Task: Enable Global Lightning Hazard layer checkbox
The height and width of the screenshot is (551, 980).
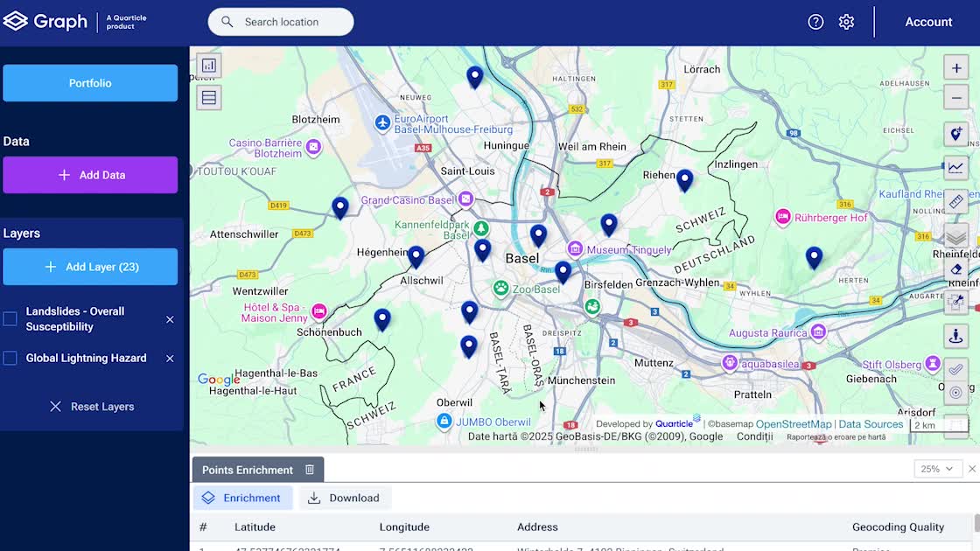Action: [x=10, y=358]
